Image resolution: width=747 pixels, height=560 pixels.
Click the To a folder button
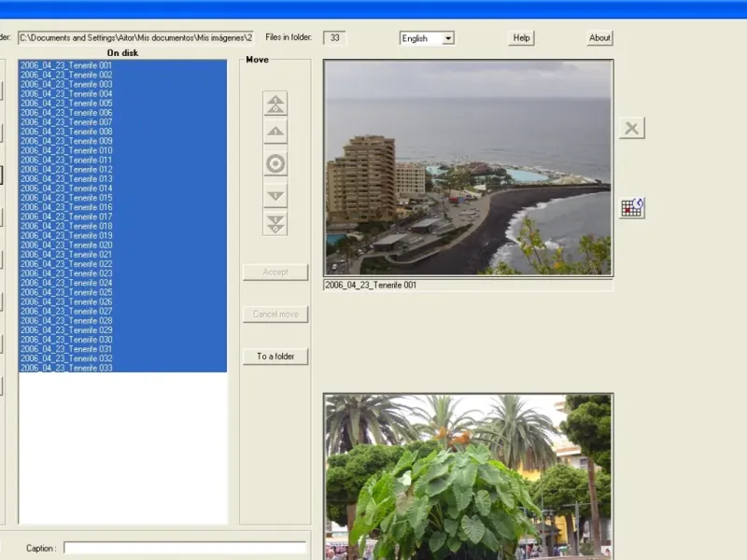click(275, 357)
